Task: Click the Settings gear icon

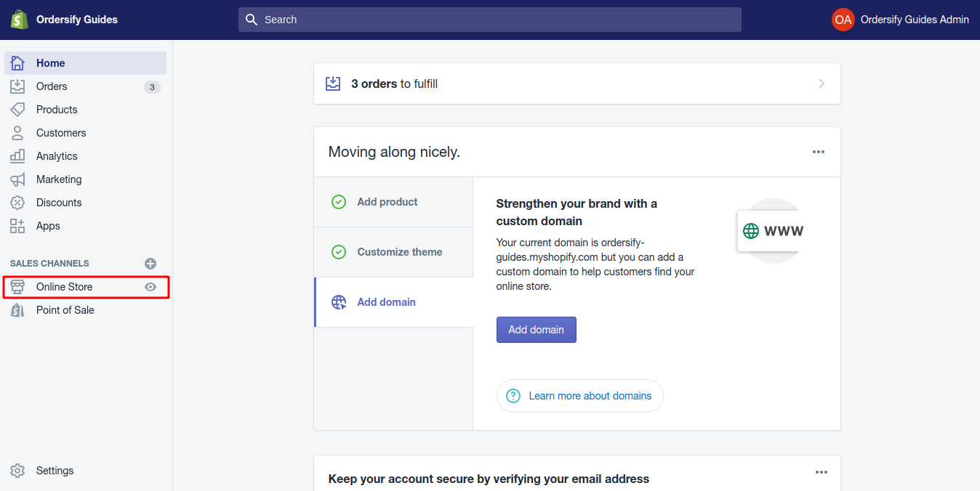Action: click(17, 471)
